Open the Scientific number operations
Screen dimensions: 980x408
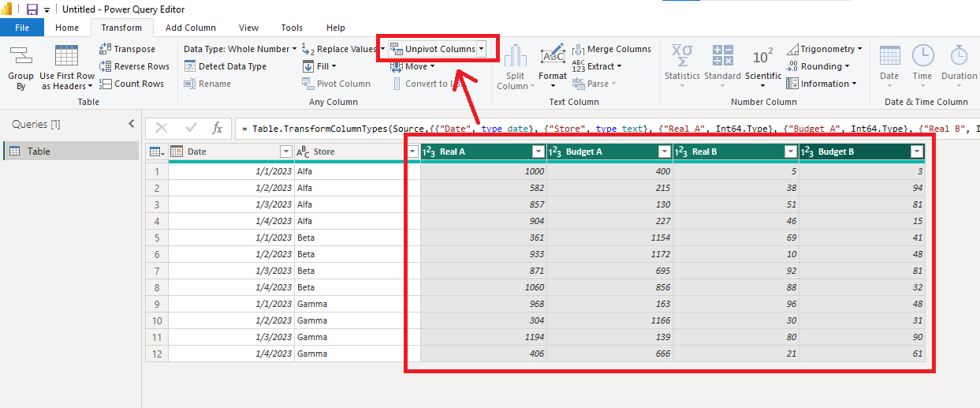[x=763, y=68]
